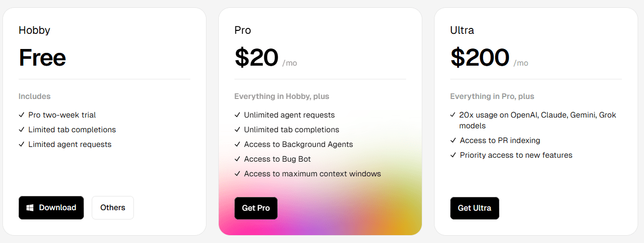The width and height of the screenshot is (644, 243).
Task: Click Access to maximum context windows text
Action: tap(312, 174)
